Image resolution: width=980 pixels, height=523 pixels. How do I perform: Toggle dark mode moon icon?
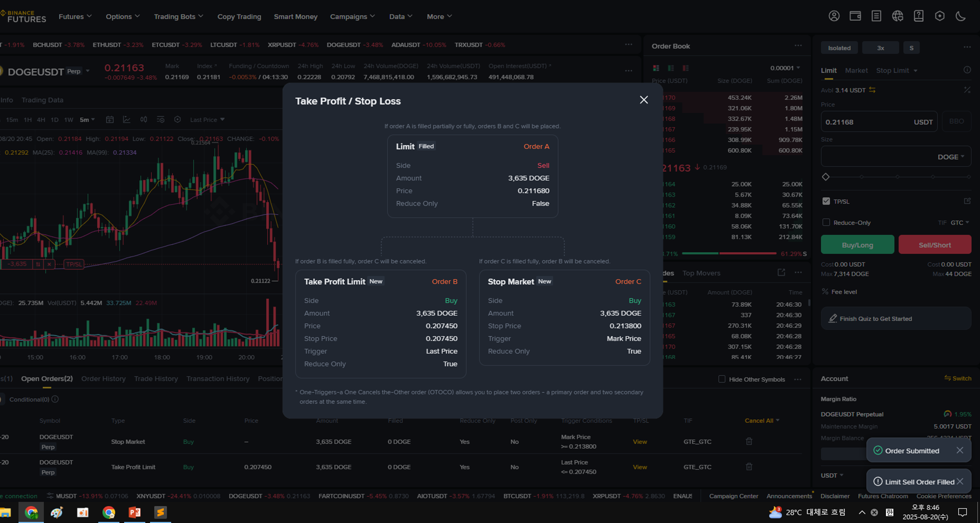click(961, 16)
